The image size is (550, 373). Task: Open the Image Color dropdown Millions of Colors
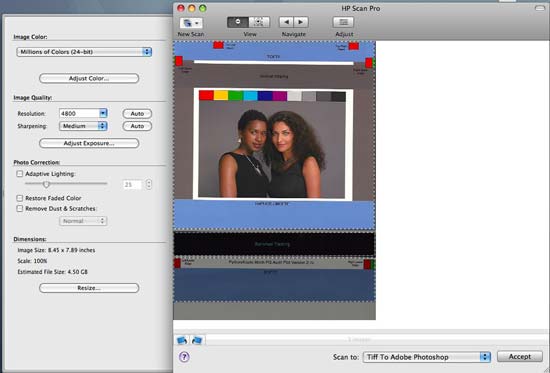84,52
